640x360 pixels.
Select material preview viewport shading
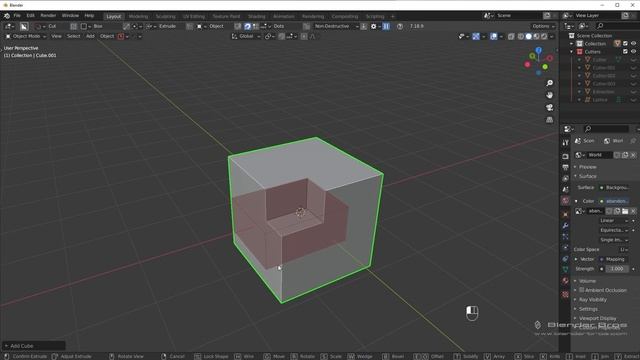[536, 36]
